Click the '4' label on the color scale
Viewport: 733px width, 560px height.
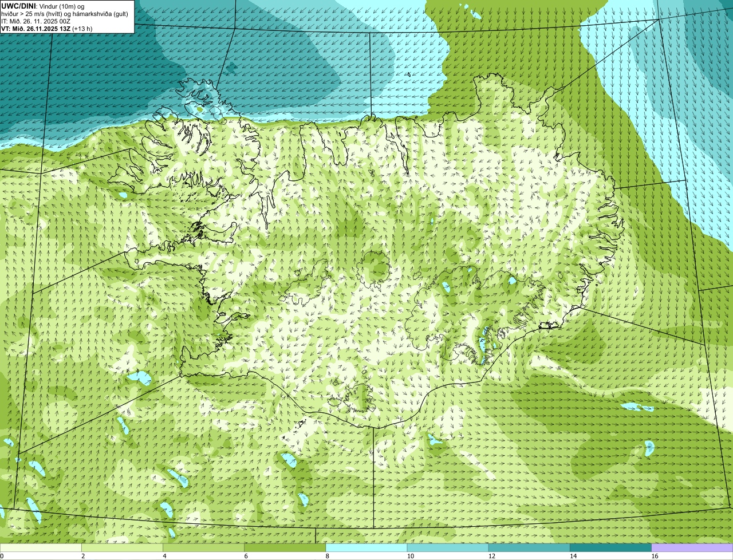[x=164, y=556]
